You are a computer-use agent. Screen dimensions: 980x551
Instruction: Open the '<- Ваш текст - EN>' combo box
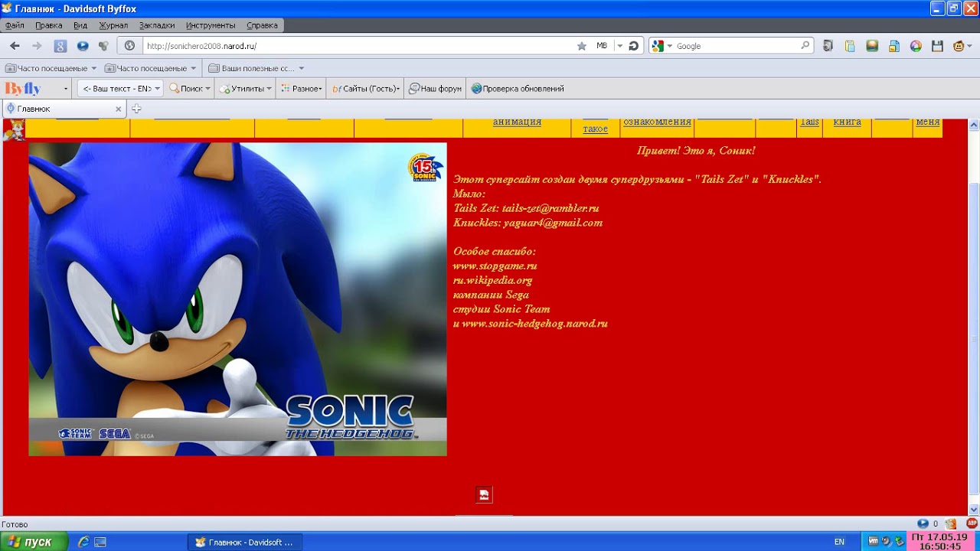pyautogui.click(x=120, y=89)
